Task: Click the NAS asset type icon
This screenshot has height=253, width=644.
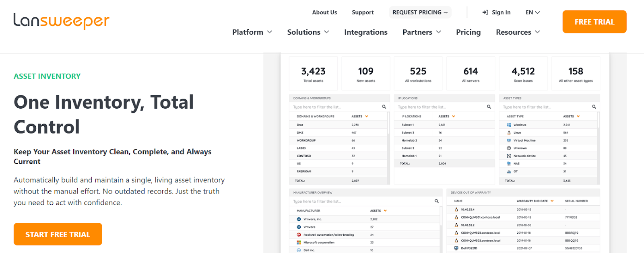Action: [x=509, y=164]
